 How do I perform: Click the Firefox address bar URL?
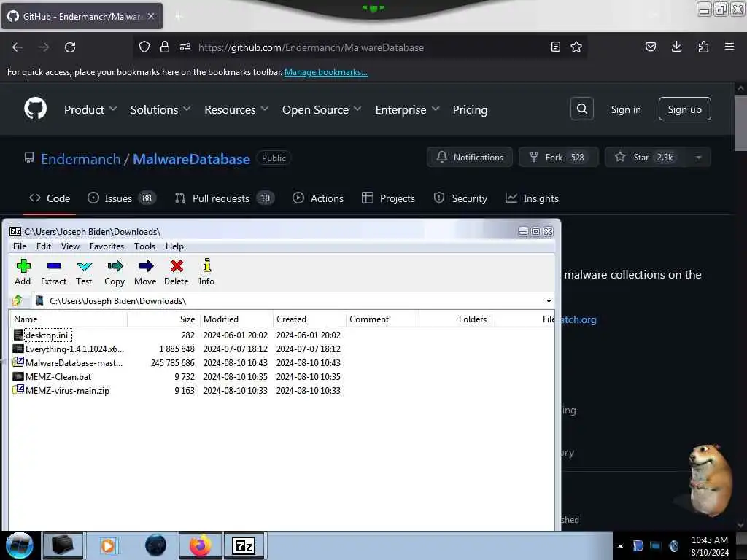(311, 47)
